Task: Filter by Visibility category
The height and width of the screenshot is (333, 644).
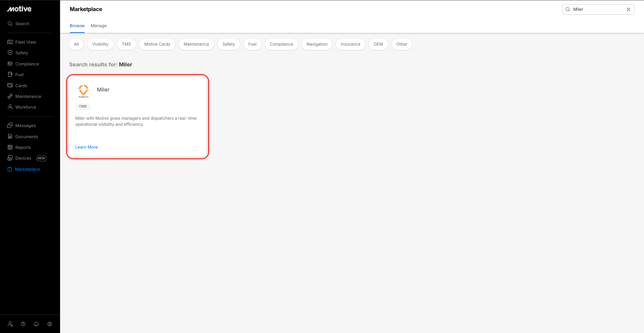Action: [100, 44]
